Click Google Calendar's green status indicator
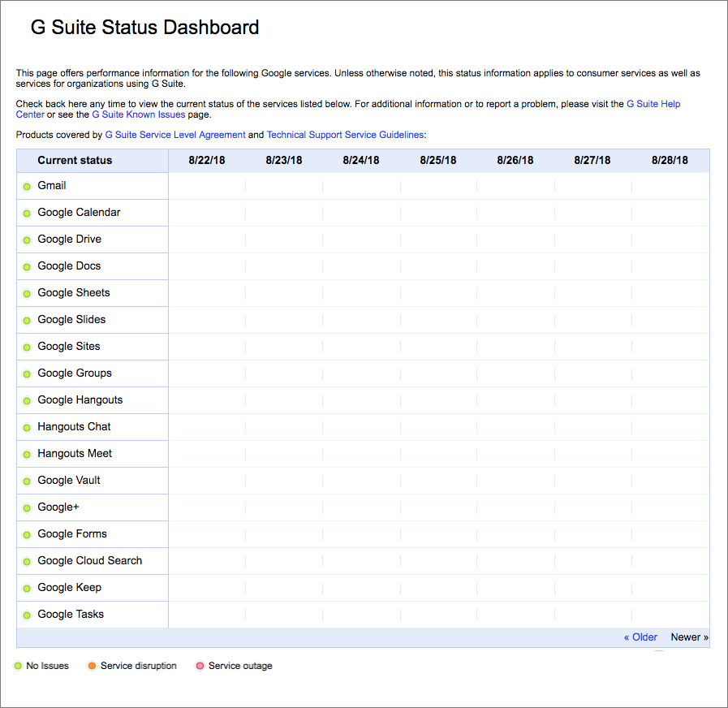This screenshot has height=708, width=728. click(x=27, y=214)
